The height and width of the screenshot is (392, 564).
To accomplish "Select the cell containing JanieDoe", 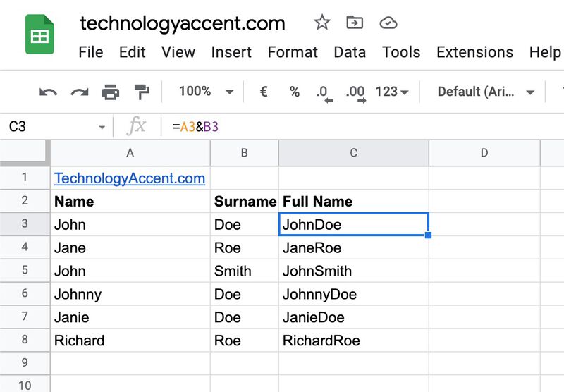I will pos(354,317).
